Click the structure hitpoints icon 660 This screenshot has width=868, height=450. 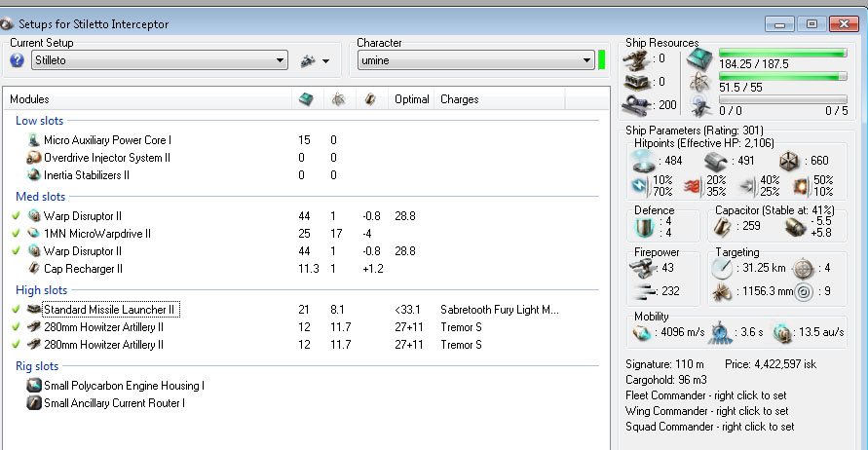click(789, 161)
